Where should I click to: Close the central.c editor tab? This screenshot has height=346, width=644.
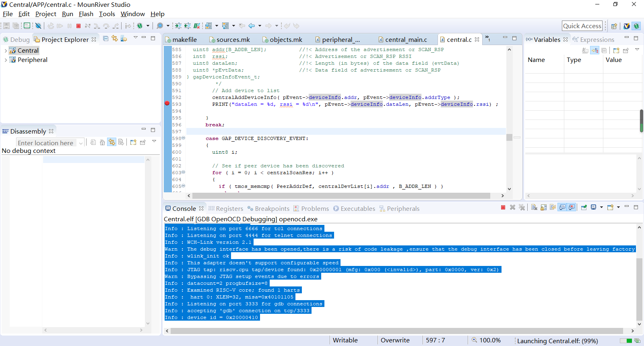coord(477,39)
